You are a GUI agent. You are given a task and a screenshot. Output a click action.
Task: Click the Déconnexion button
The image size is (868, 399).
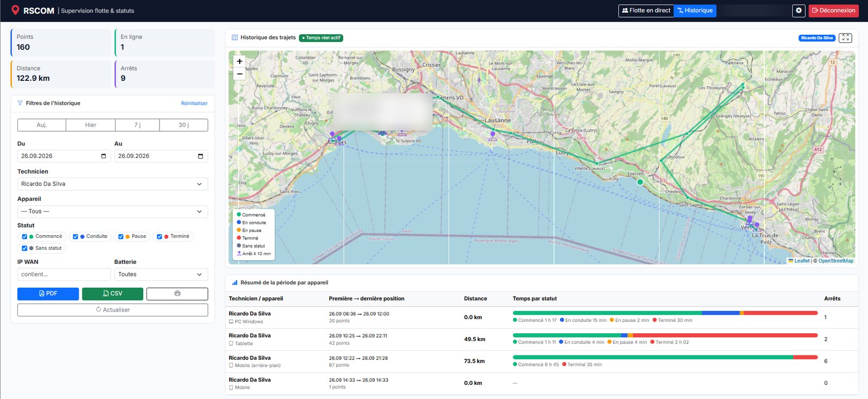click(834, 11)
